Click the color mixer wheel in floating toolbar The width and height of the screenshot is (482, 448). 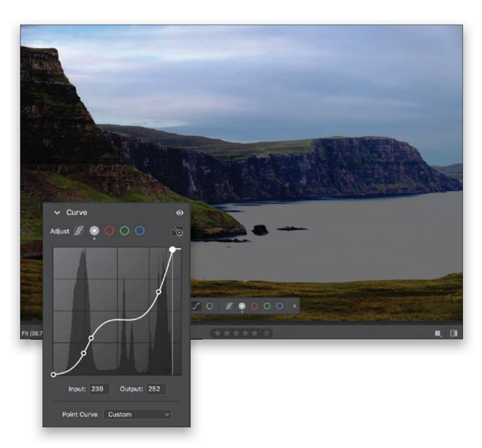pyautogui.click(x=209, y=306)
